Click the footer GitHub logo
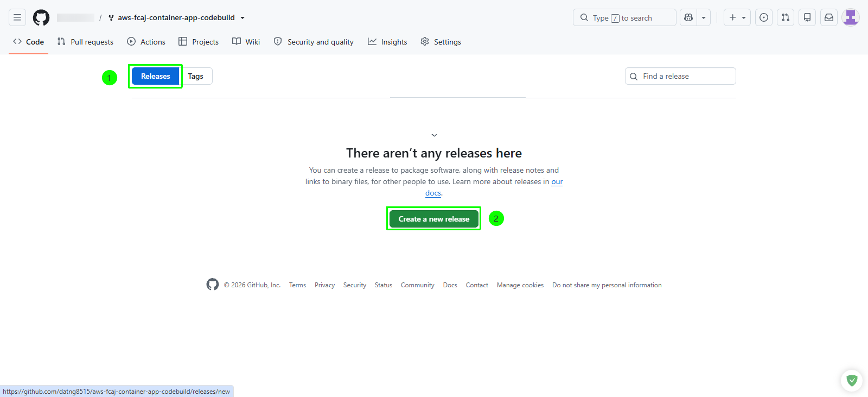This screenshot has width=868, height=397. (213, 285)
